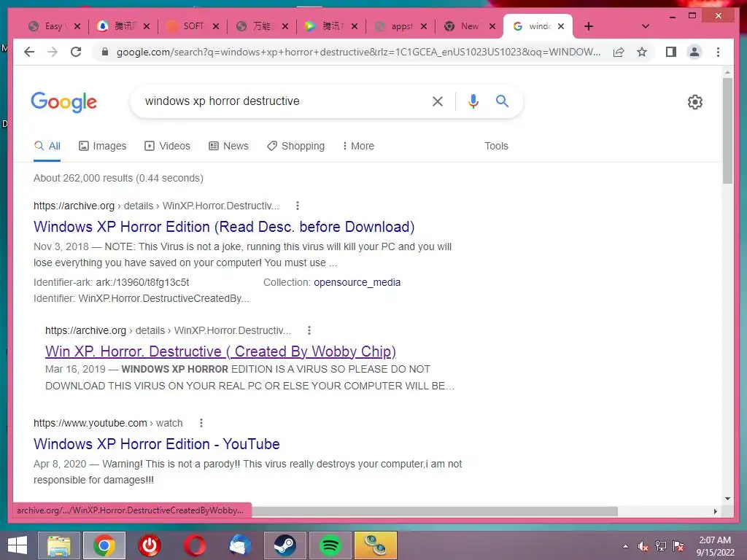The image size is (747, 560).
Task: Click the address bar URL
Action: (x=358, y=52)
